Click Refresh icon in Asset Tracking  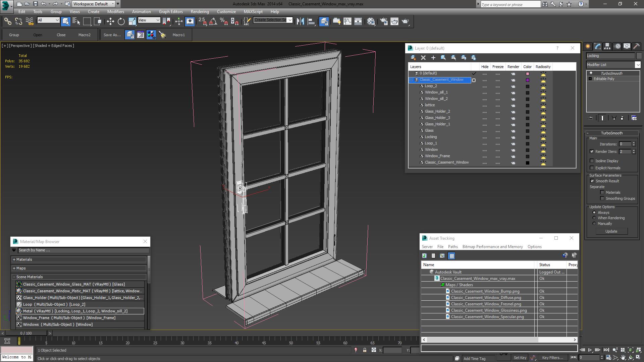424,256
